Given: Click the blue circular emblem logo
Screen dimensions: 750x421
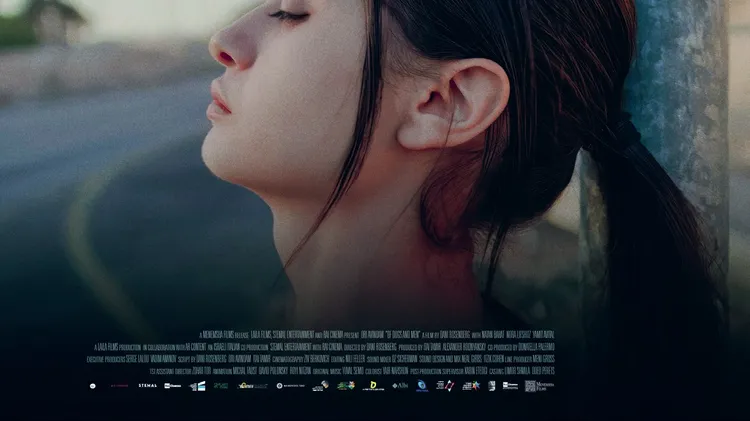Looking at the screenshot, I should pos(422,385).
